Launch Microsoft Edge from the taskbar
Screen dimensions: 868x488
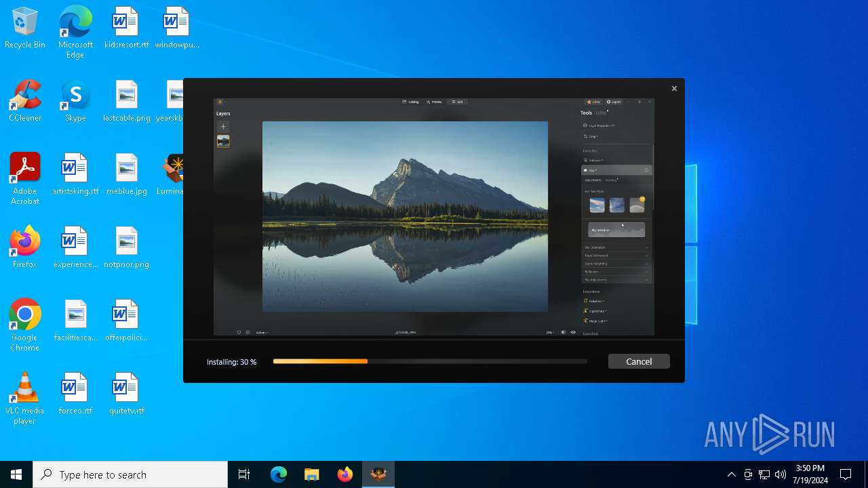[279, 474]
